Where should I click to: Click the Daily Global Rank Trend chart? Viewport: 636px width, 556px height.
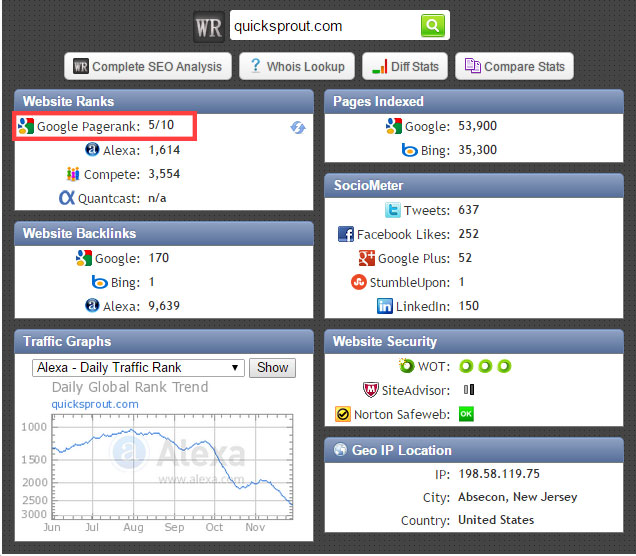(172, 466)
